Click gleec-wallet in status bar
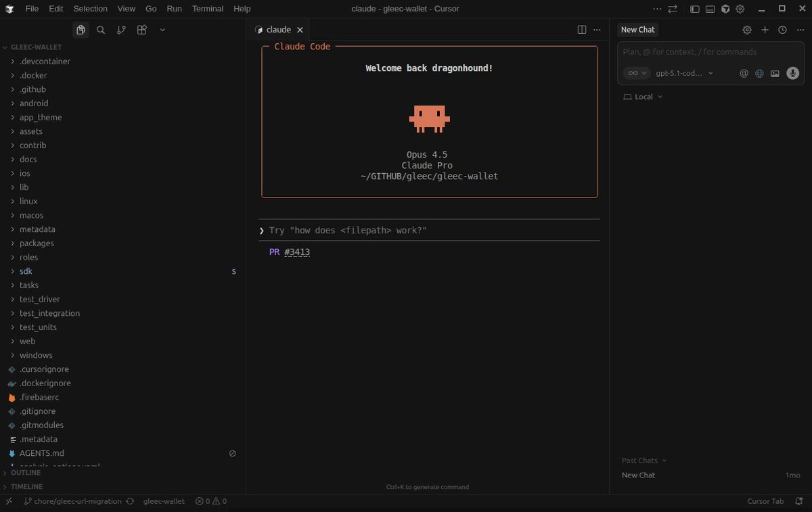 (164, 501)
